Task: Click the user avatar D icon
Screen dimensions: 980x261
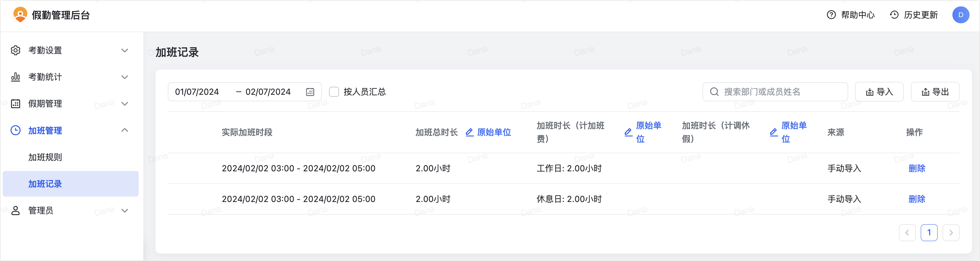Action: (x=960, y=15)
